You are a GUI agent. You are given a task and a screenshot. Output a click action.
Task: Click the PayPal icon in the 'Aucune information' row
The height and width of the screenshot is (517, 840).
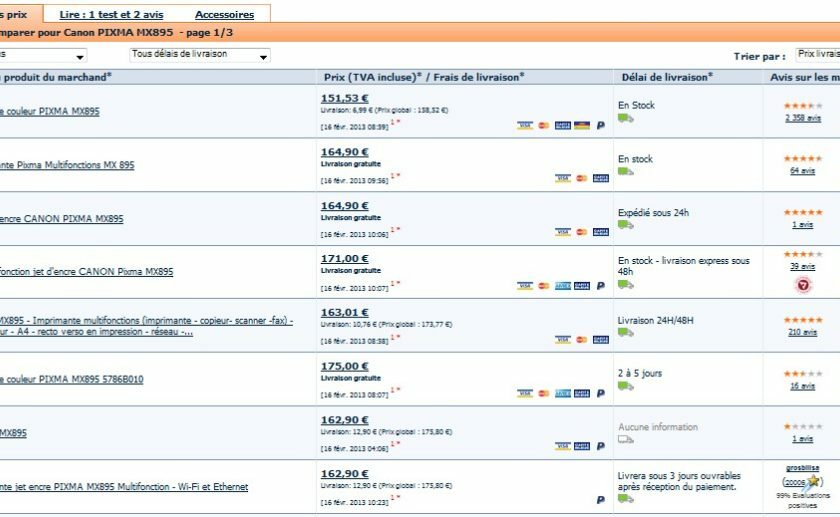(x=601, y=446)
